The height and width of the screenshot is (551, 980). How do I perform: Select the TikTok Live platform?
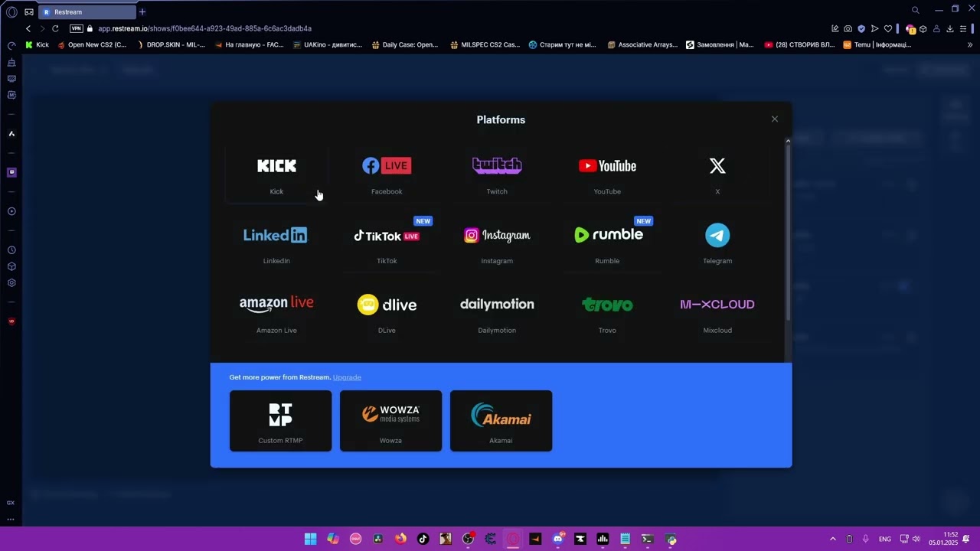387,245
